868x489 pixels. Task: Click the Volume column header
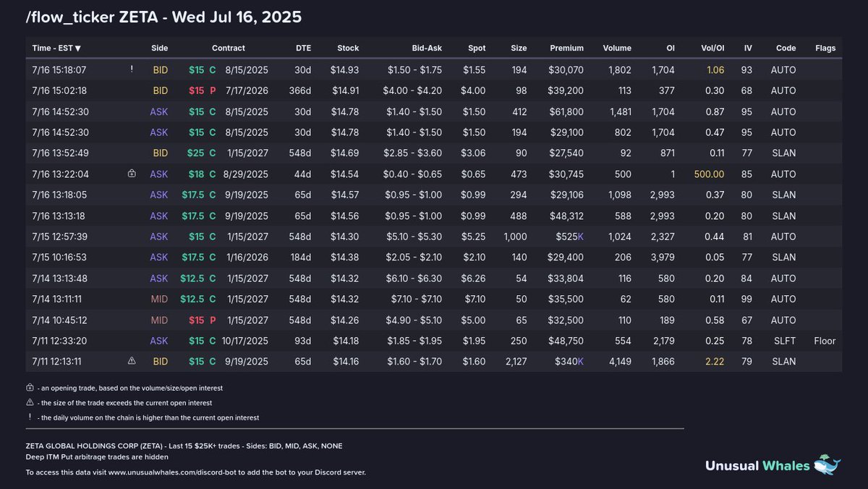point(617,48)
